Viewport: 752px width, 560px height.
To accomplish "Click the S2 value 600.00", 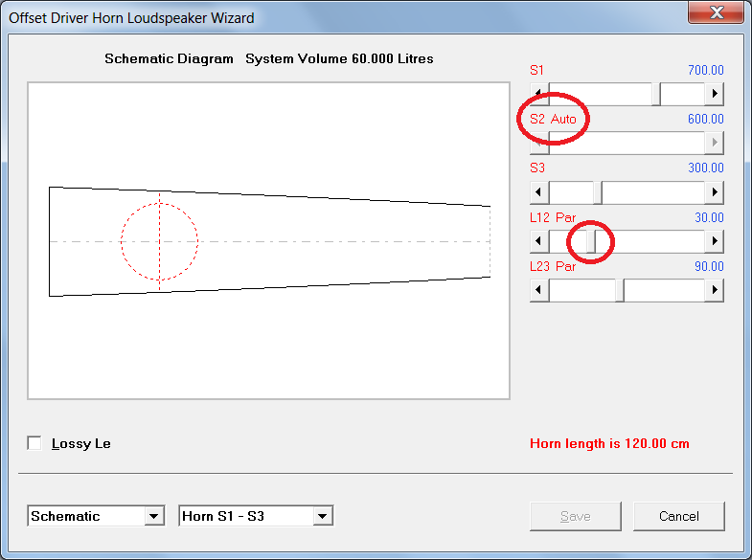I will click(x=705, y=119).
